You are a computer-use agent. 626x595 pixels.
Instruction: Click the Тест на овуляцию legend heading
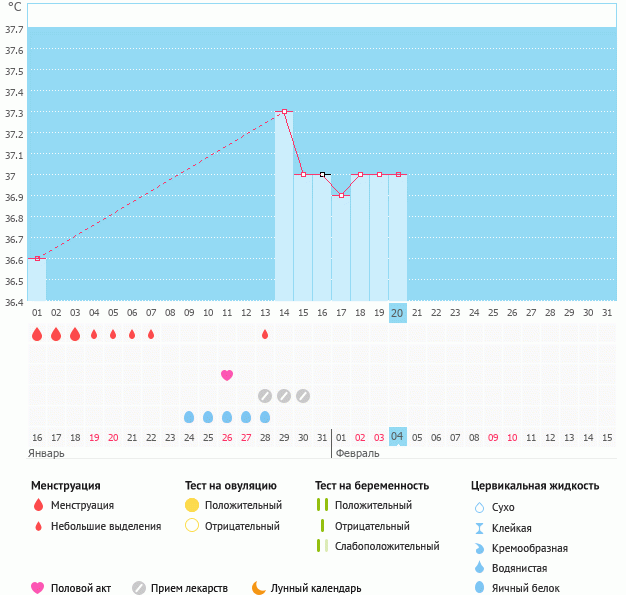tap(231, 486)
